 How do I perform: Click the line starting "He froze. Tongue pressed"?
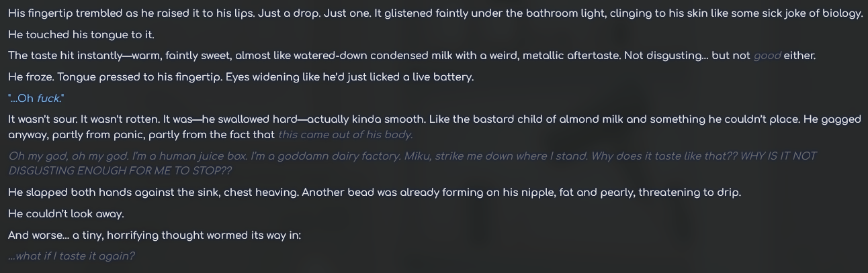click(241, 77)
